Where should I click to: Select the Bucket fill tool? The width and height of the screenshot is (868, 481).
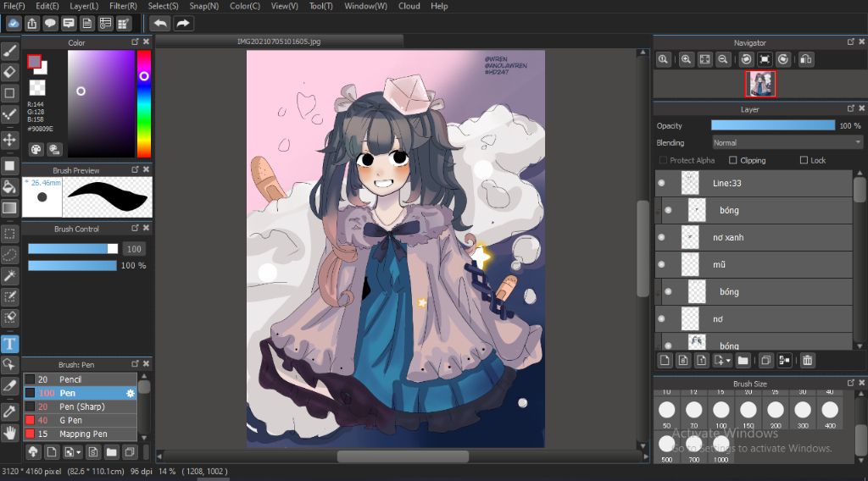tap(9, 187)
